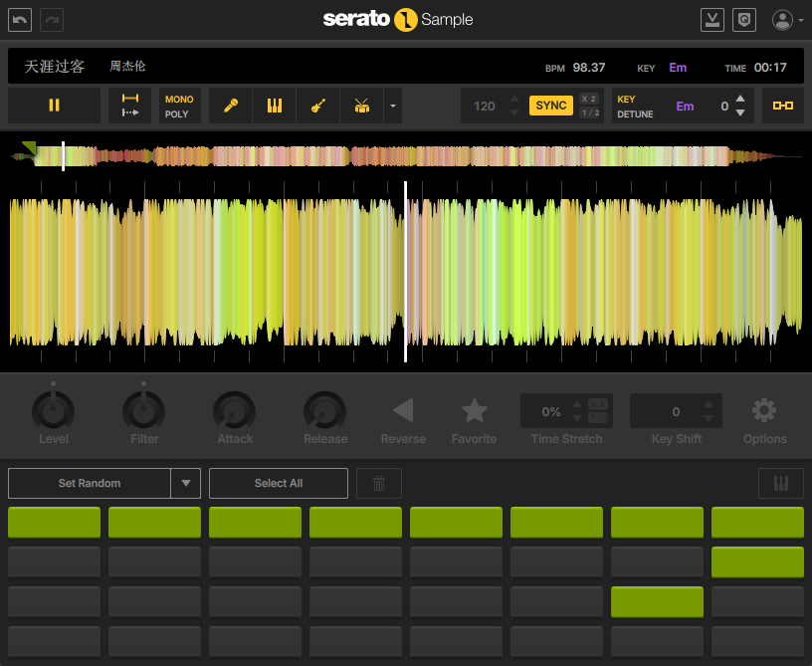Toggle the link/chain icon

click(x=782, y=106)
